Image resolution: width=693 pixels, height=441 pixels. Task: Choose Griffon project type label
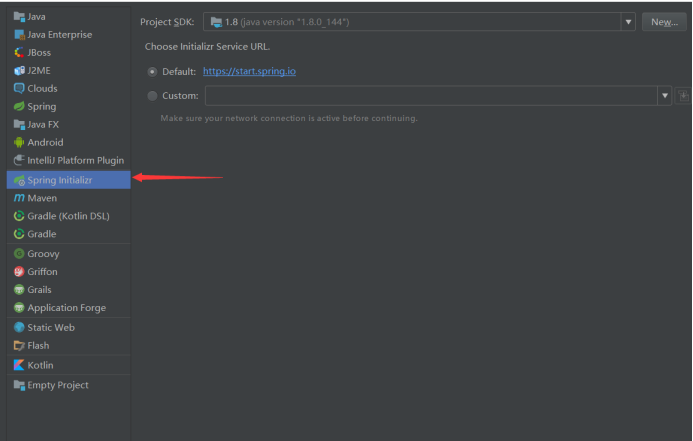pyautogui.click(x=42, y=272)
